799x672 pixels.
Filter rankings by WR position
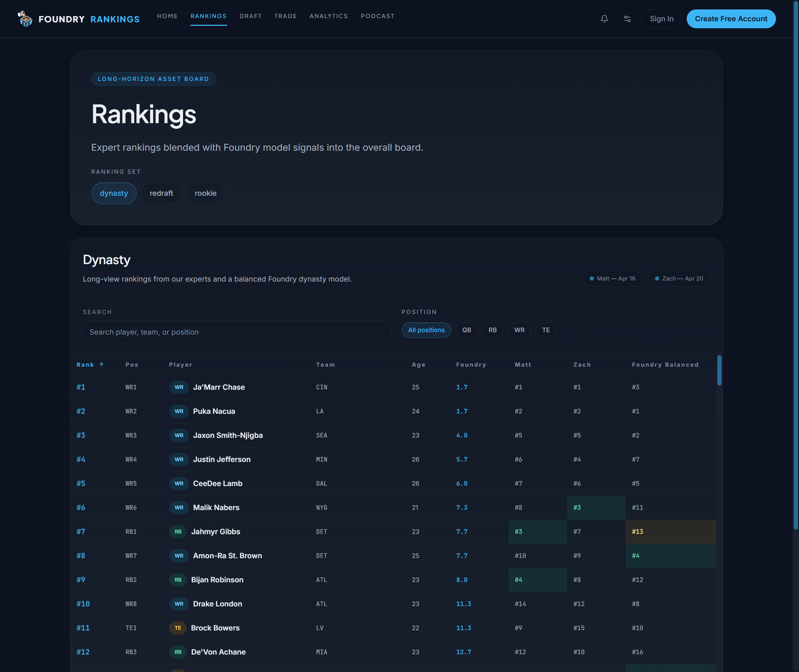pos(519,330)
